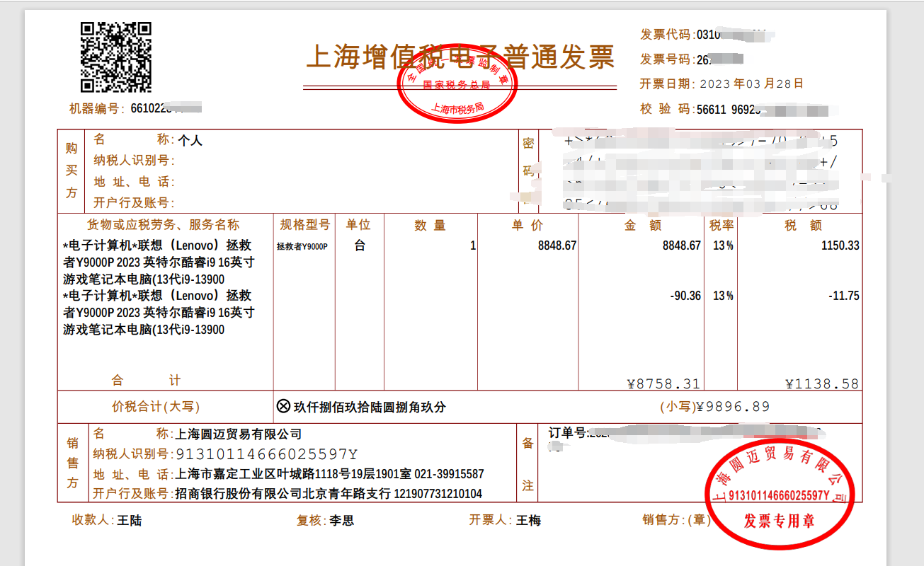Click the invoice date 2023年03月28日
Screen dimensions: 924x566
(x=751, y=83)
